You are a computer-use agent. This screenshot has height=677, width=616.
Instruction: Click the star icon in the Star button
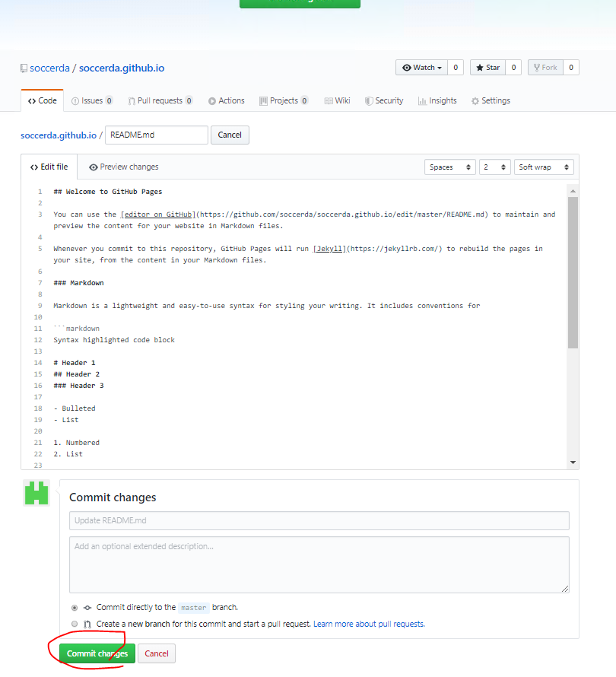[480, 68]
